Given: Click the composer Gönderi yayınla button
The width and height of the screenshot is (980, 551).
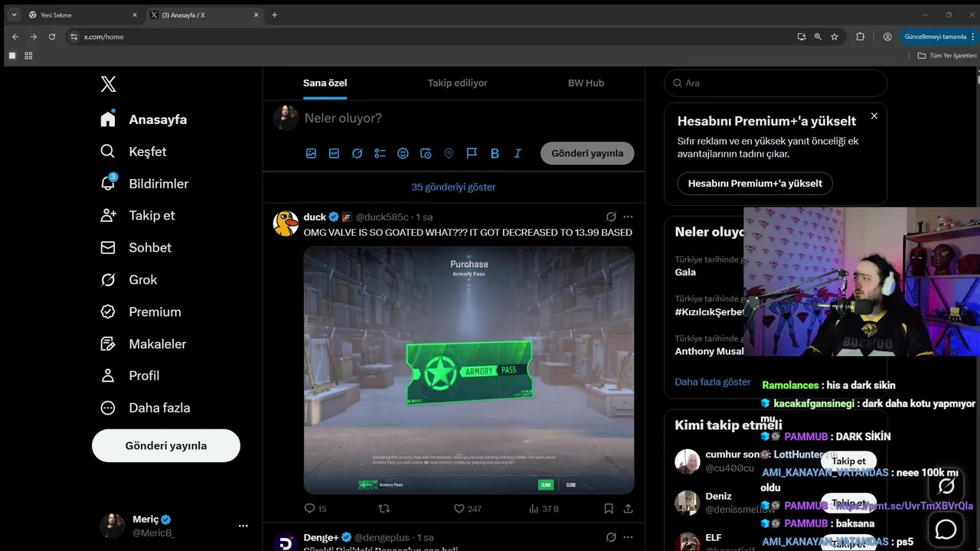Looking at the screenshot, I should click(x=587, y=153).
